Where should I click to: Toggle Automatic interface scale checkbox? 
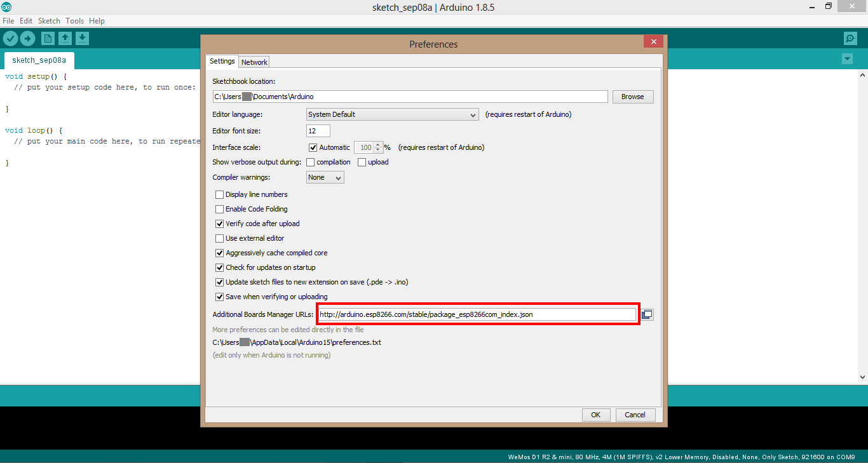(x=313, y=147)
